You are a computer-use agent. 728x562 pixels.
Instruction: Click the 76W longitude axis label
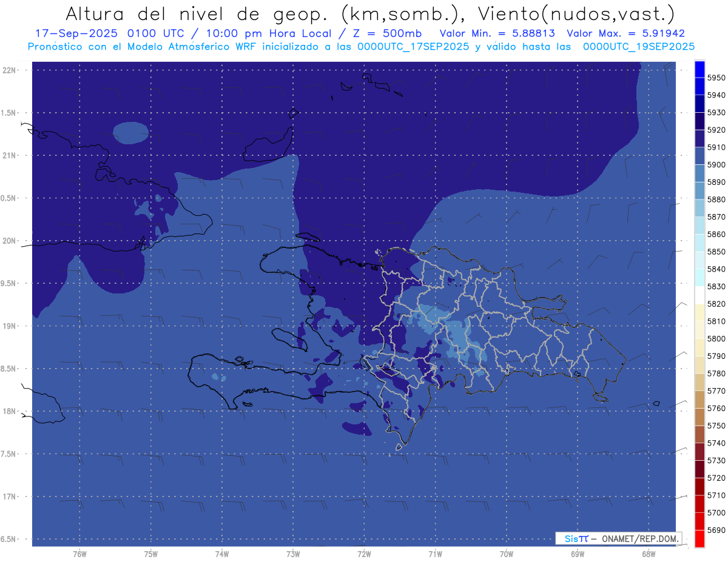[x=79, y=554]
